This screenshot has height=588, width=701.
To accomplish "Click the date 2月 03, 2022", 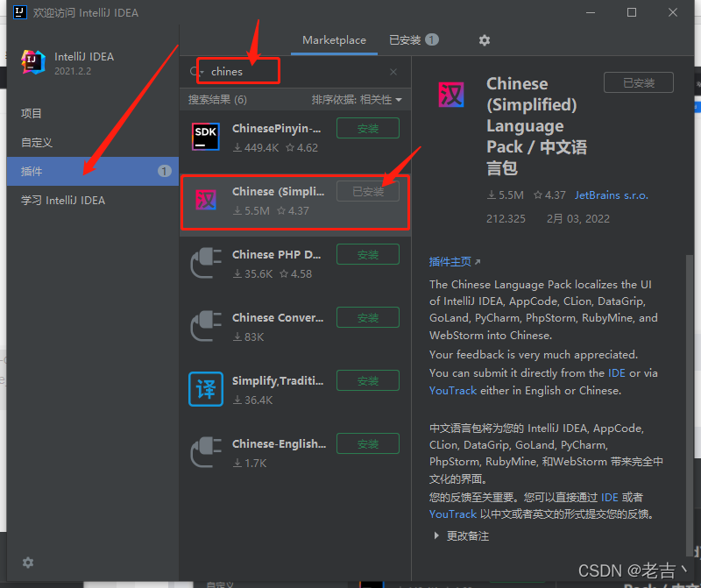I will click(x=577, y=219).
